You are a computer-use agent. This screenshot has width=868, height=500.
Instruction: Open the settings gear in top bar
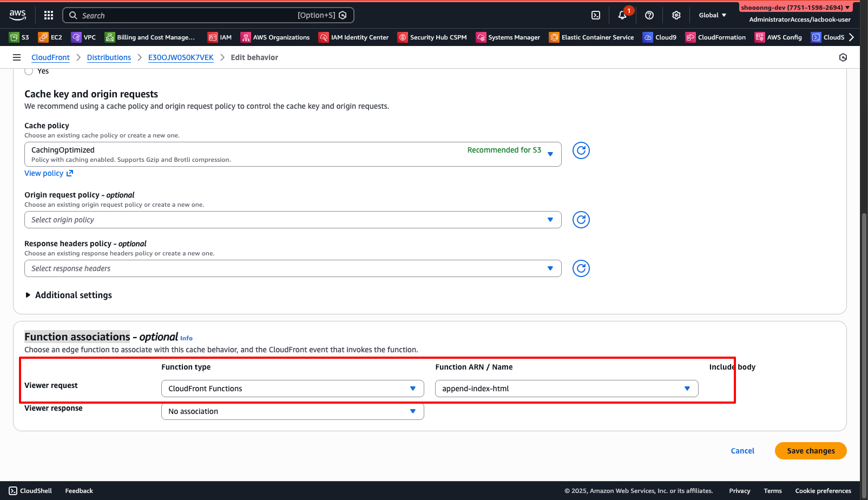tap(676, 15)
